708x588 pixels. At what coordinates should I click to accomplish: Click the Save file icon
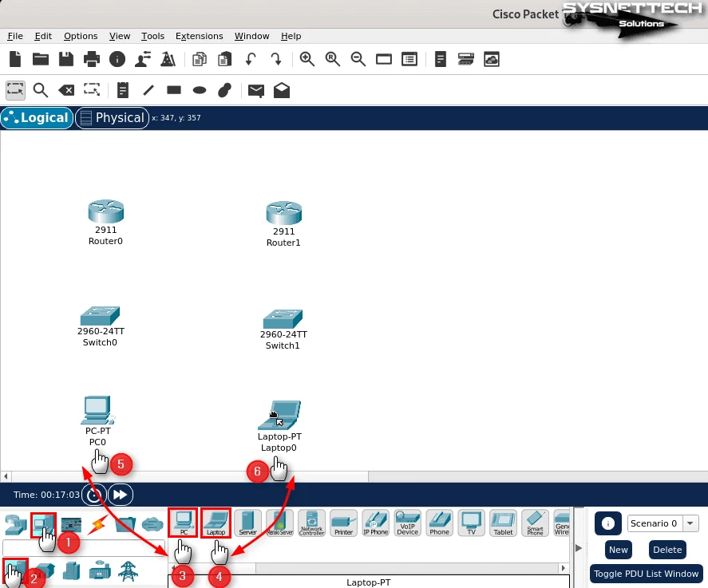pyautogui.click(x=66, y=59)
